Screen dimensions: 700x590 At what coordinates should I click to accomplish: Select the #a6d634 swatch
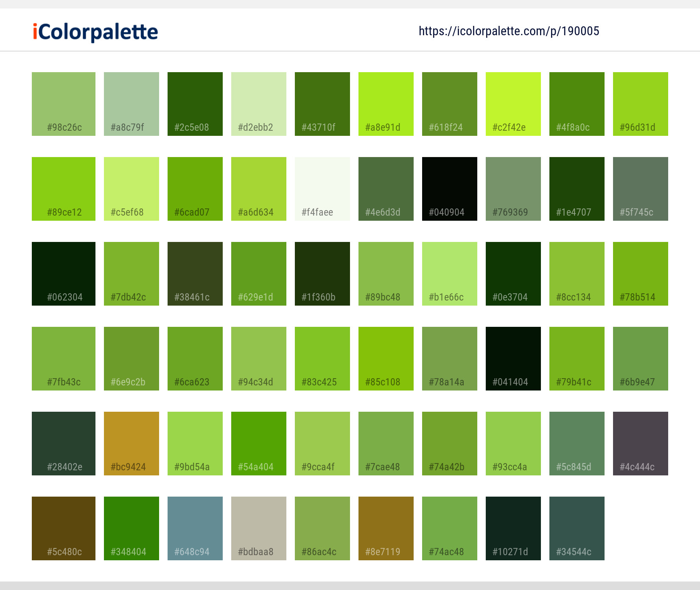pos(259,189)
